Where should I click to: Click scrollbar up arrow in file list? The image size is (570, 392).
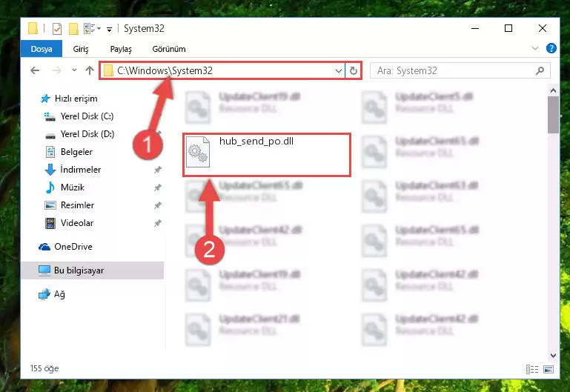coord(553,90)
